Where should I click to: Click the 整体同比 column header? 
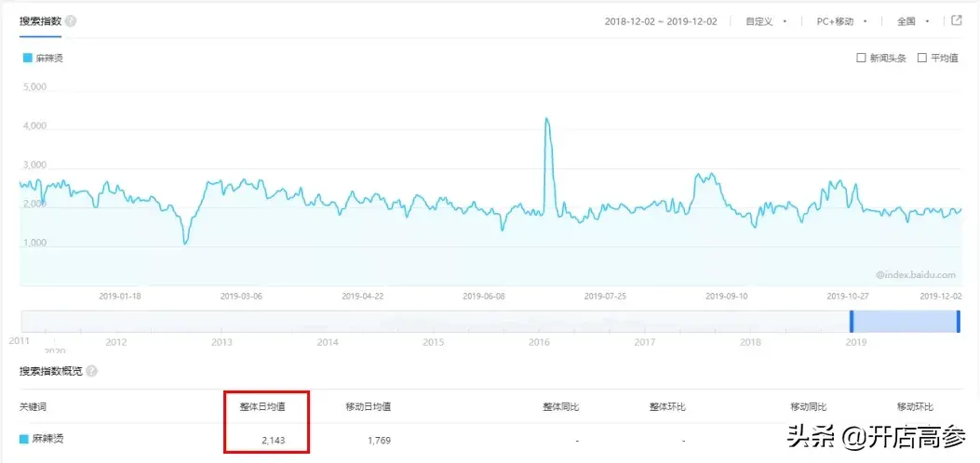click(x=561, y=406)
